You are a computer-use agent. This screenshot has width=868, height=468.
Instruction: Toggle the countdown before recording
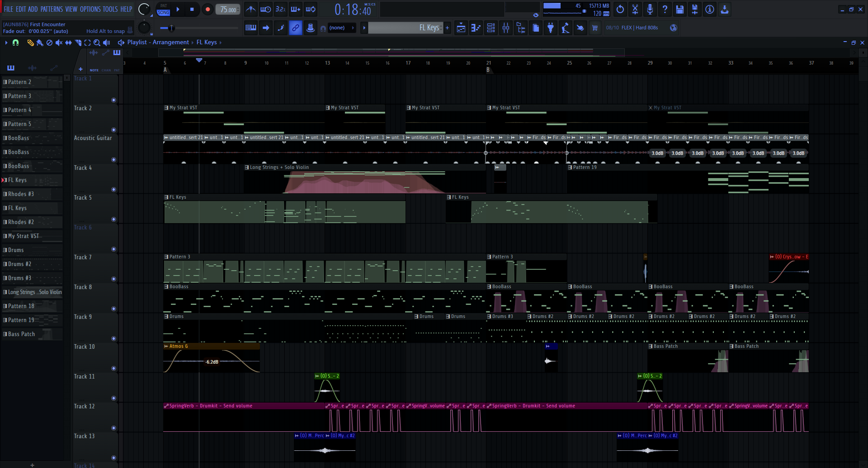[281, 9]
